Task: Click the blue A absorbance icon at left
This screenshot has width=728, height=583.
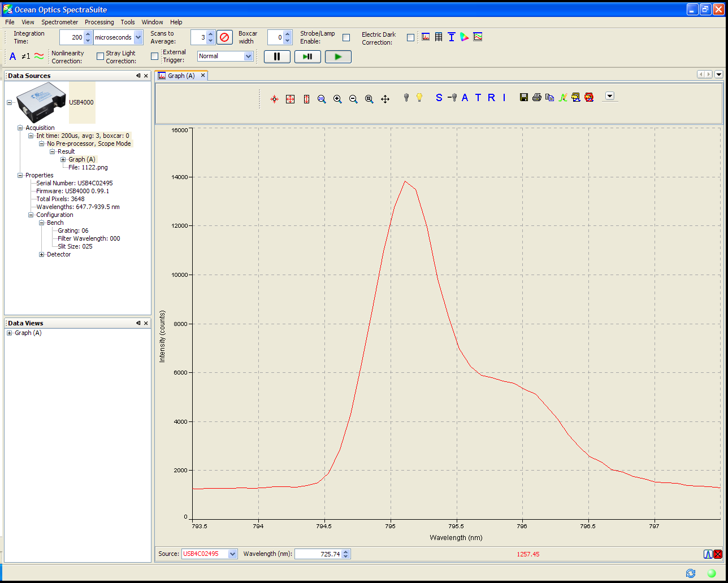Action: [x=13, y=56]
